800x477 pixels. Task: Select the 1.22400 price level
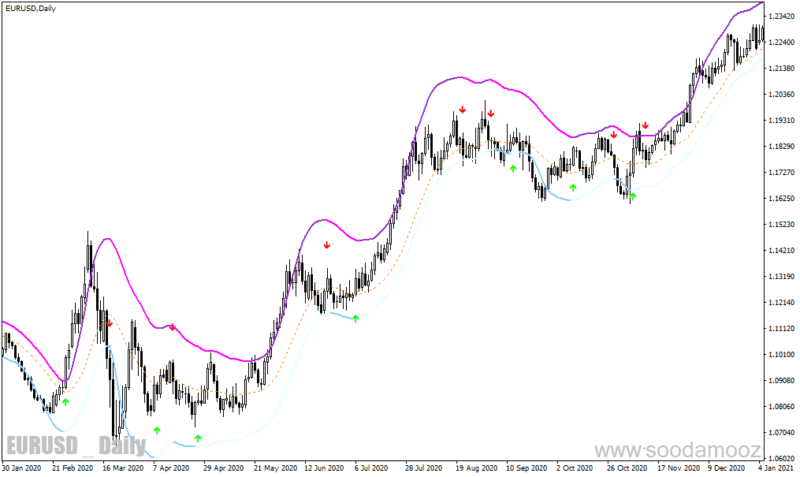click(x=782, y=42)
